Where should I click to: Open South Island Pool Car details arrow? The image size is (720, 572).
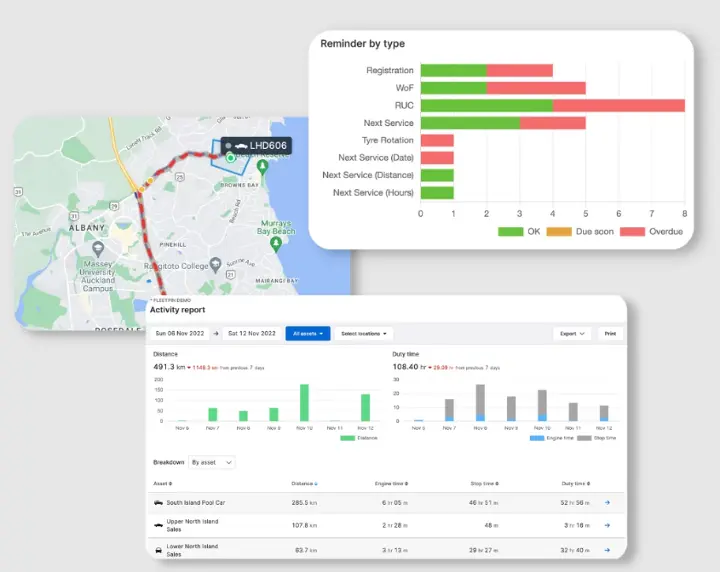click(x=608, y=503)
